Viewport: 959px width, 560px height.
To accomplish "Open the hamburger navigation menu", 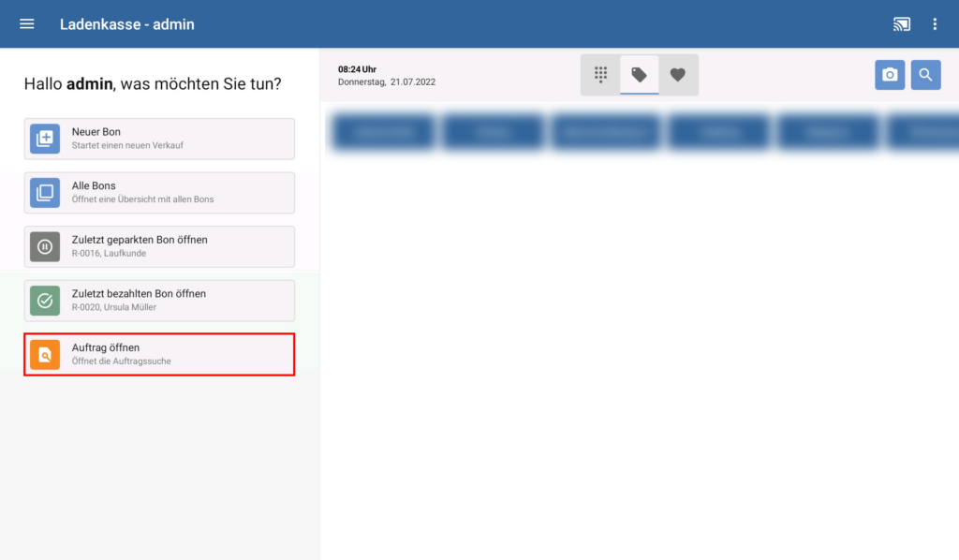I will click(x=27, y=24).
